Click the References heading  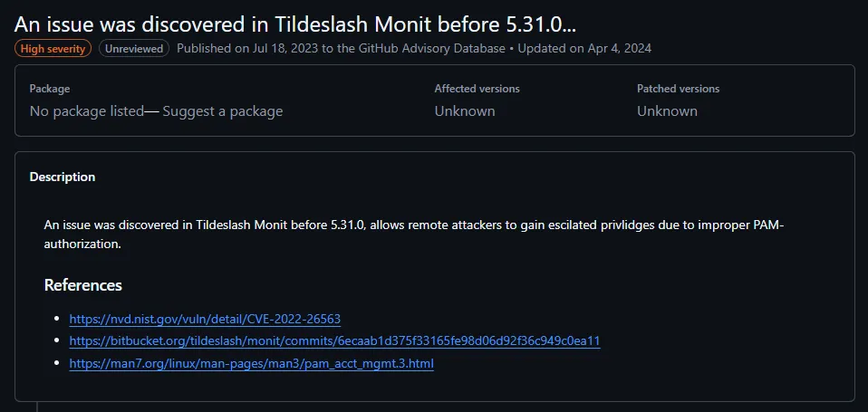coord(82,285)
